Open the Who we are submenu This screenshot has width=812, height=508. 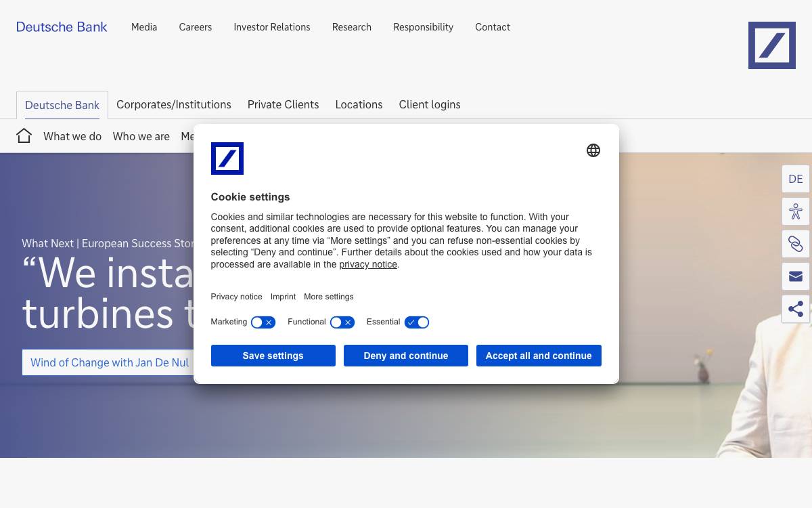tap(141, 136)
